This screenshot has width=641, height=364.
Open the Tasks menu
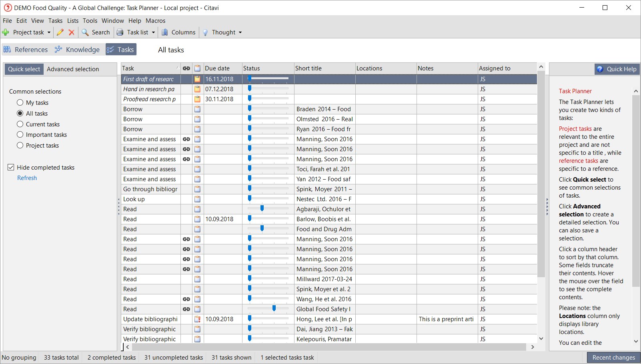55,21
